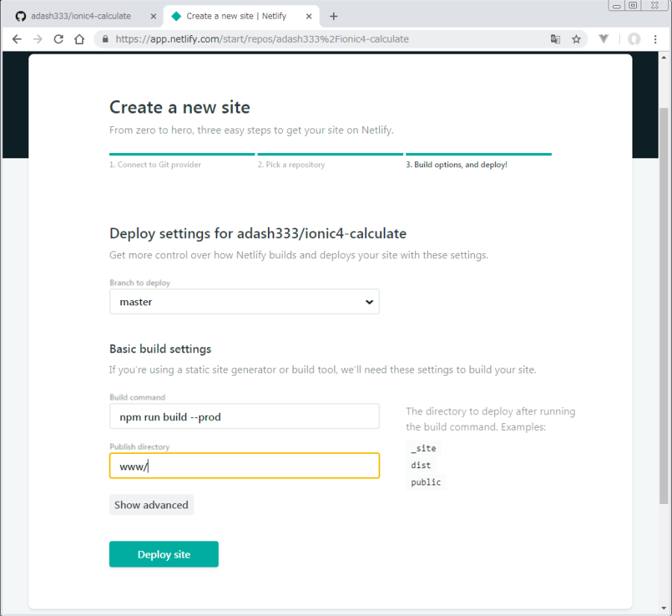Image resolution: width=672 pixels, height=616 pixels.
Task: Go to the browser home page
Action: click(x=79, y=39)
